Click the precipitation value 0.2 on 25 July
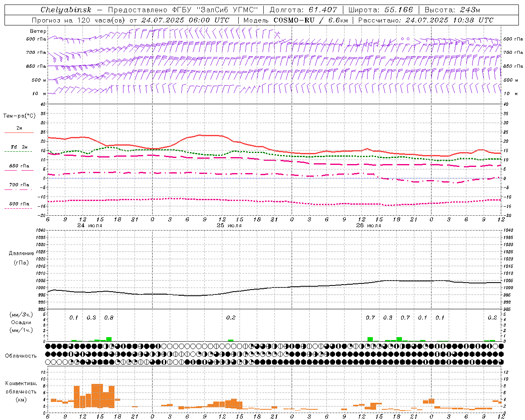This screenshot has width=525, height=420. point(231,317)
